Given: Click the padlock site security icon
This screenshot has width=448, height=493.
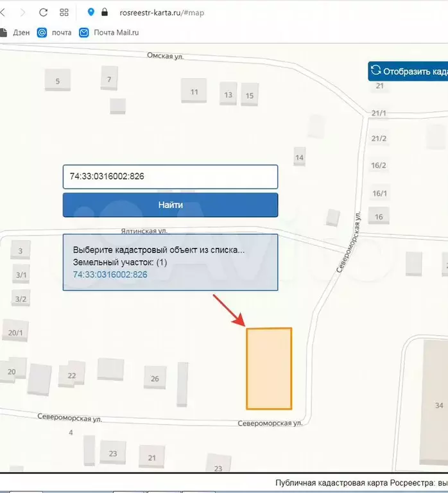Looking at the screenshot, I should pos(105,12).
